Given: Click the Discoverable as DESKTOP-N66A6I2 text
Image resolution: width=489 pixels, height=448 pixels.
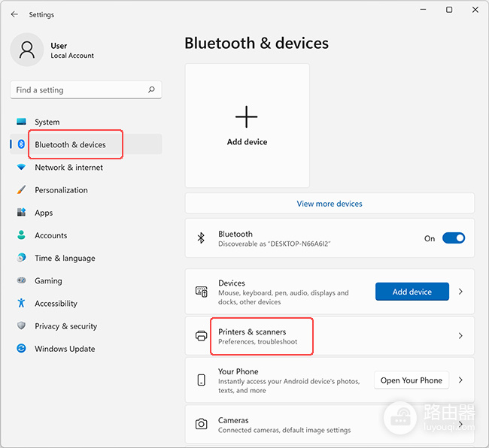Looking at the screenshot, I should point(274,244).
